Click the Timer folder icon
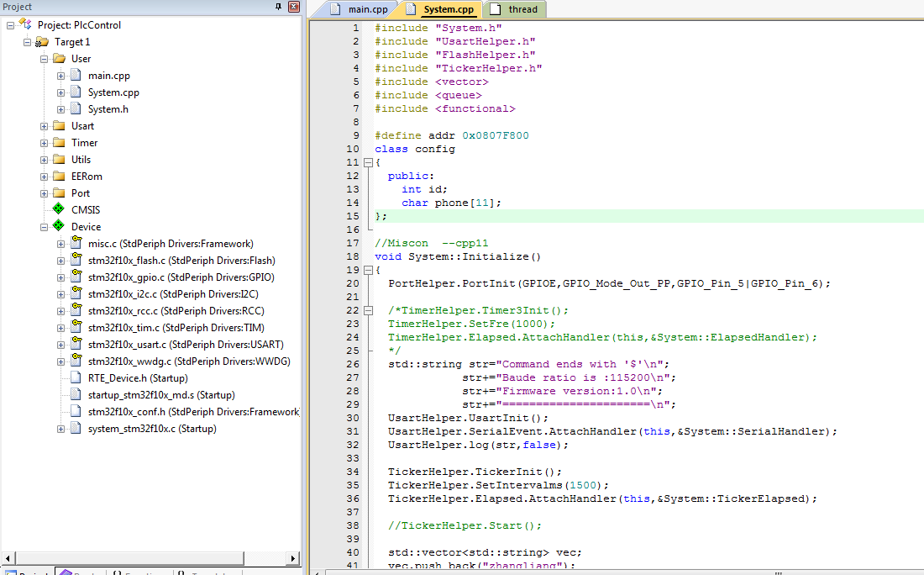The height and width of the screenshot is (575, 924). [58, 142]
